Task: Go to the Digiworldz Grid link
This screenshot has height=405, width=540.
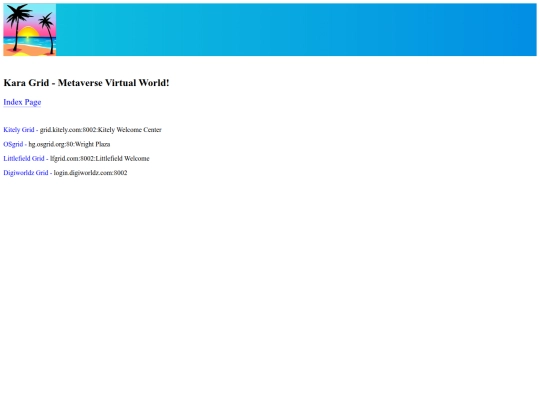Action: point(26,173)
